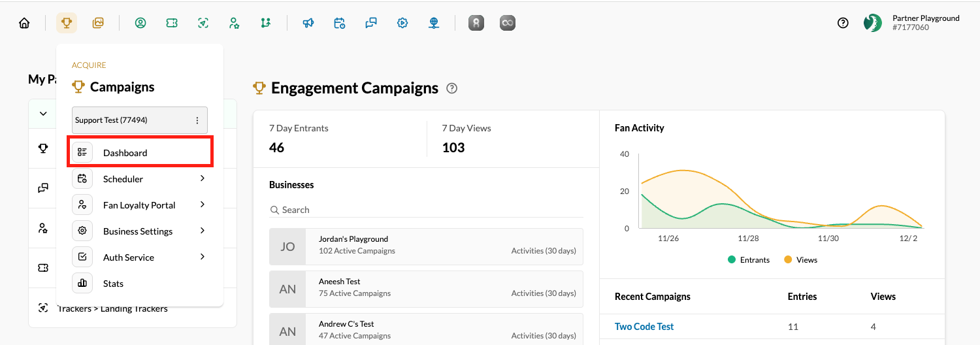Open the infinity symbol app icon

tap(508, 24)
